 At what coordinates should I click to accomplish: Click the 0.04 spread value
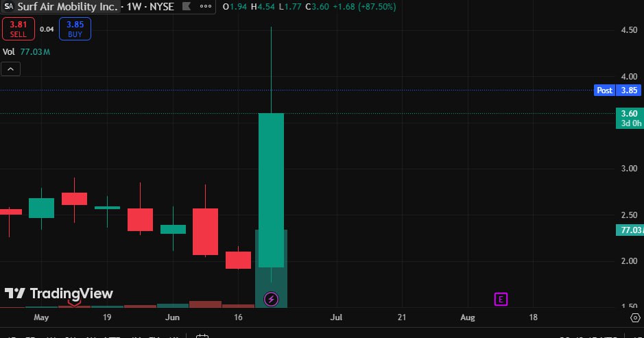[x=47, y=29]
